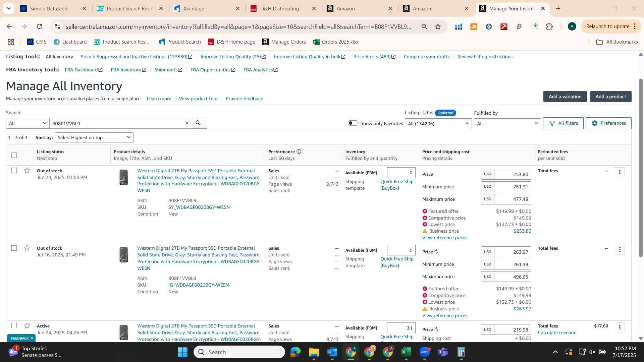Open View reference prices for the 253.80 listing
644x362 pixels.
pyautogui.click(x=444, y=238)
